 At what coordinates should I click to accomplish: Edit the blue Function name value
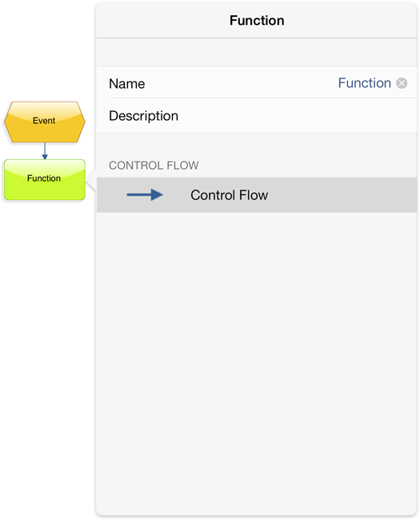pyautogui.click(x=364, y=83)
